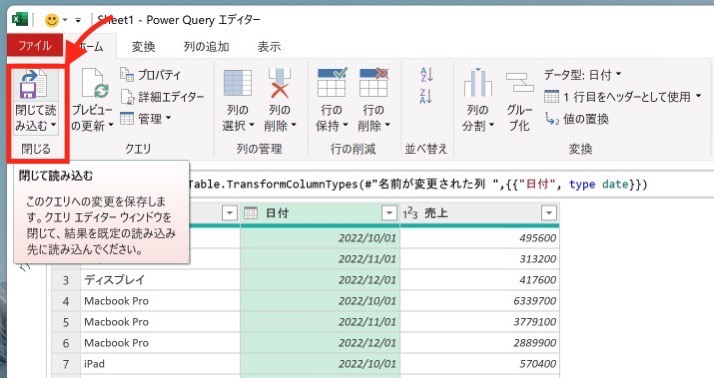Image resolution: width=714 pixels, height=378 pixels.
Task: Select row number 7 header
Action: pos(66,363)
